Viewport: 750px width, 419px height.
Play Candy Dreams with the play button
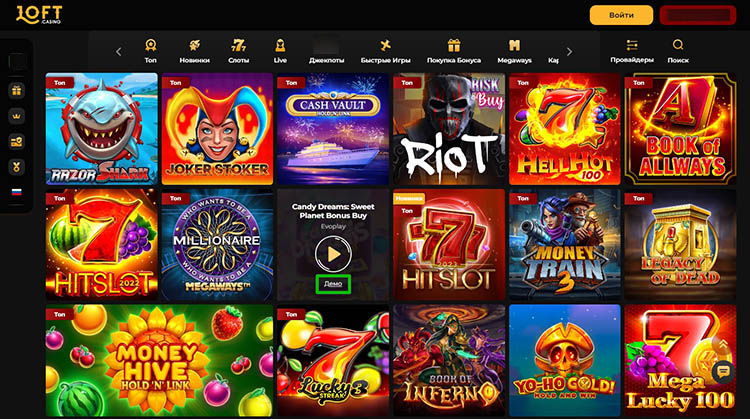coord(333,254)
